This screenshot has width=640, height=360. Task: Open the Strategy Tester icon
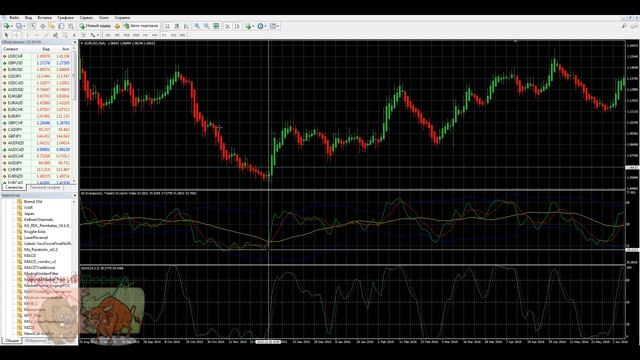[x=71, y=26]
